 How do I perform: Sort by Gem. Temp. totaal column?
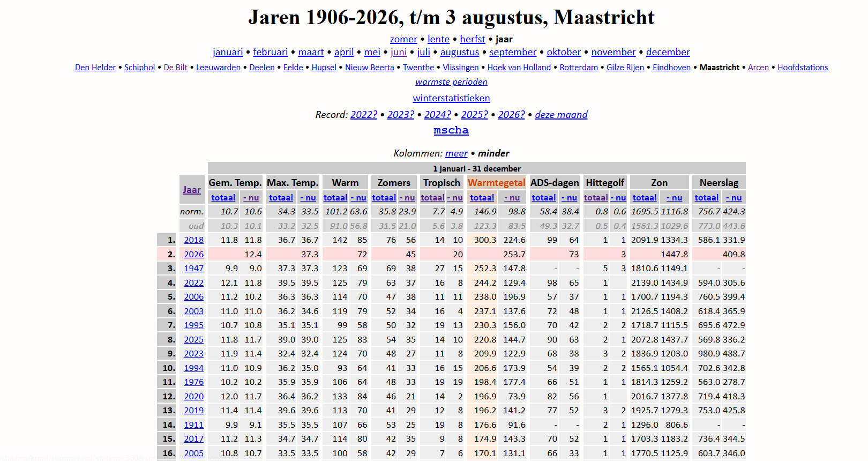click(x=223, y=198)
